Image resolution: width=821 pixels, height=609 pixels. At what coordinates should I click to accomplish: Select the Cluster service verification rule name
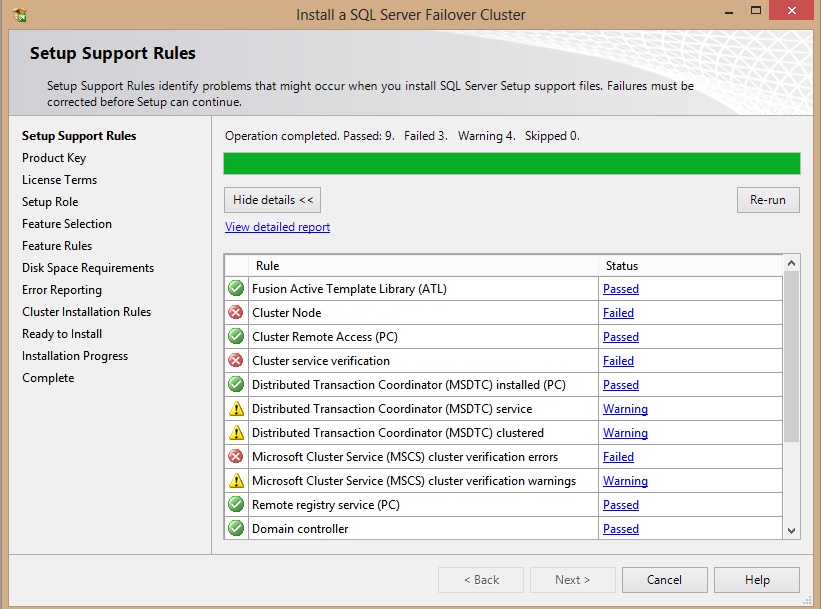(321, 361)
